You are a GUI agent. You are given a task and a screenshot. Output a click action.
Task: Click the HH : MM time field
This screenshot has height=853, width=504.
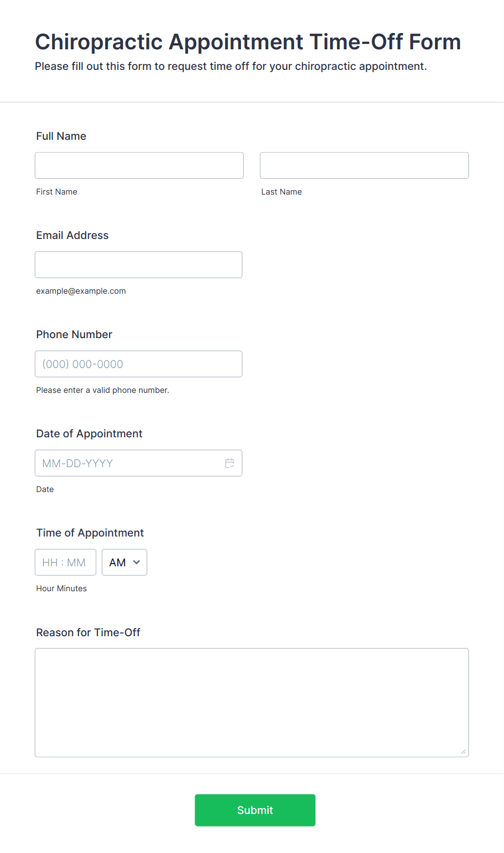point(66,563)
